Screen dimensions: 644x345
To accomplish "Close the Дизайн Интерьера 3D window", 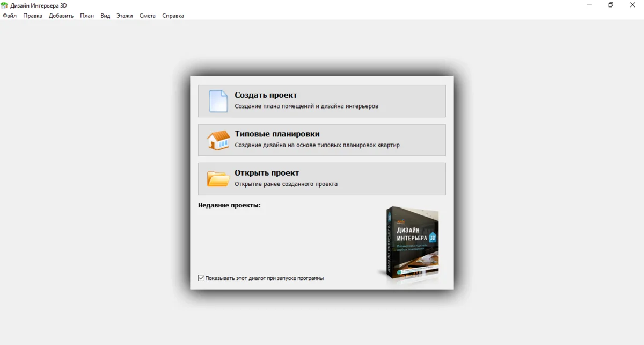I will click(x=633, y=5).
